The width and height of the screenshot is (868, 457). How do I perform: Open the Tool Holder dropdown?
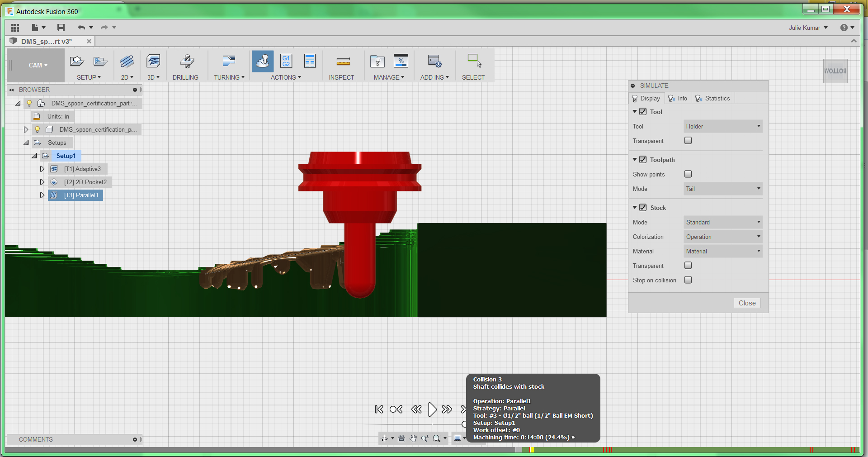click(x=723, y=126)
